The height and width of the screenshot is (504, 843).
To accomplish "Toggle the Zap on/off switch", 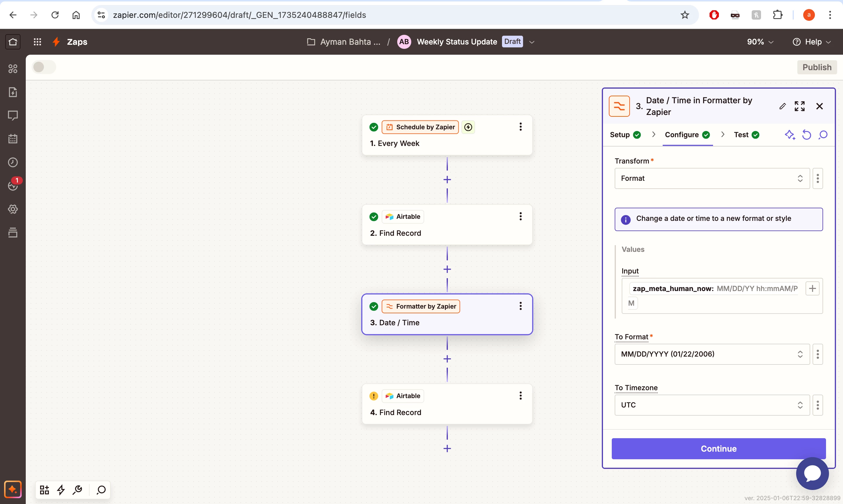I will tap(44, 67).
